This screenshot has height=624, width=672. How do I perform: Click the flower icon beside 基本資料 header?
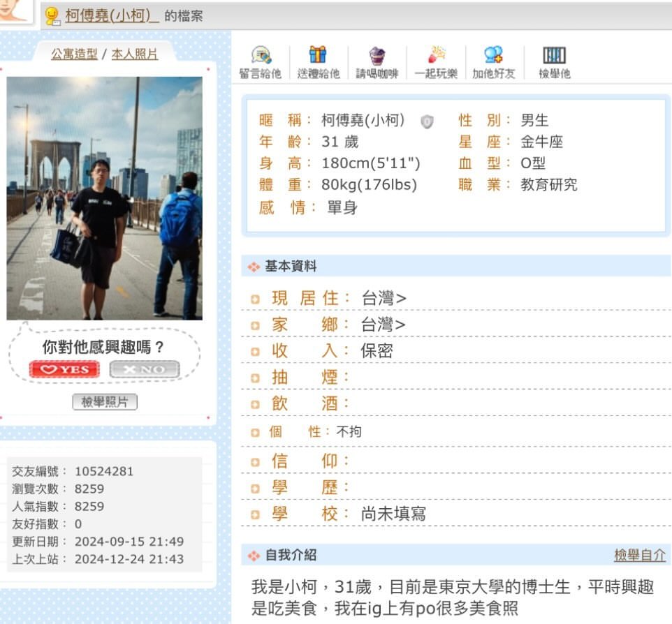(254, 267)
